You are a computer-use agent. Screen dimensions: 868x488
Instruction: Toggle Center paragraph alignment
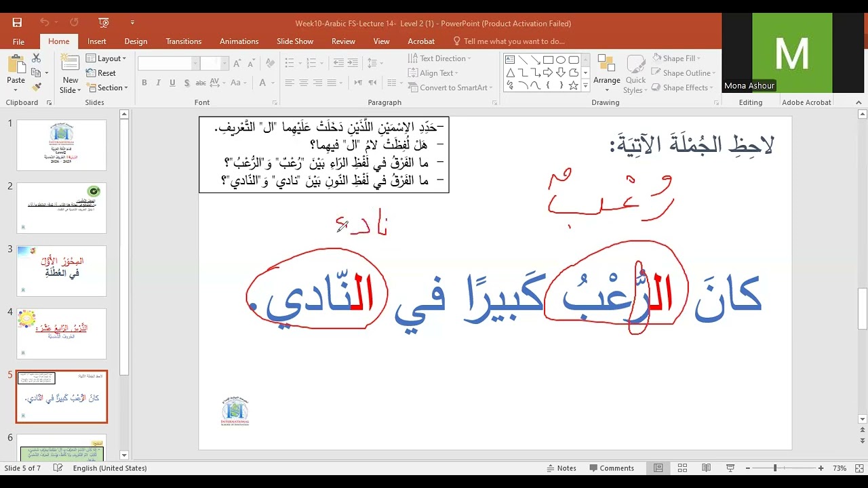[304, 83]
